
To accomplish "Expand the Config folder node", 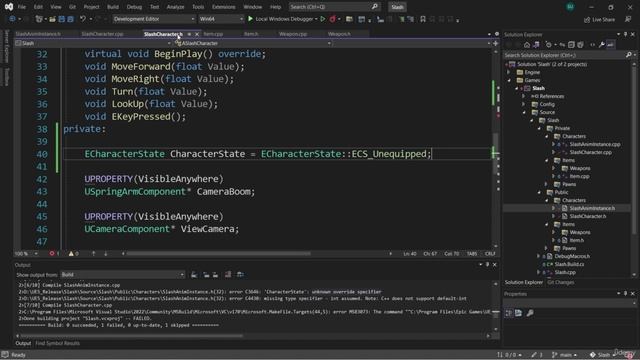I will (x=524, y=104).
